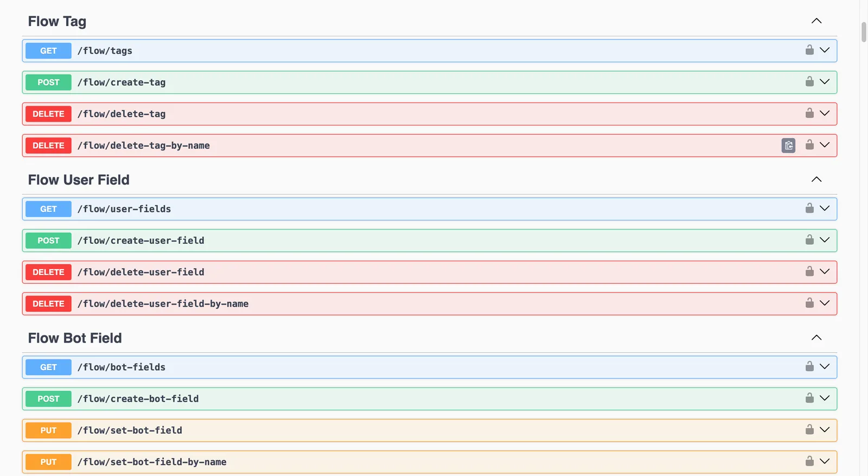This screenshot has height=476, width=868.
Task: Expand the /flow/delete-user-field-by-name chevron
Action: click(x=825, y=302)
